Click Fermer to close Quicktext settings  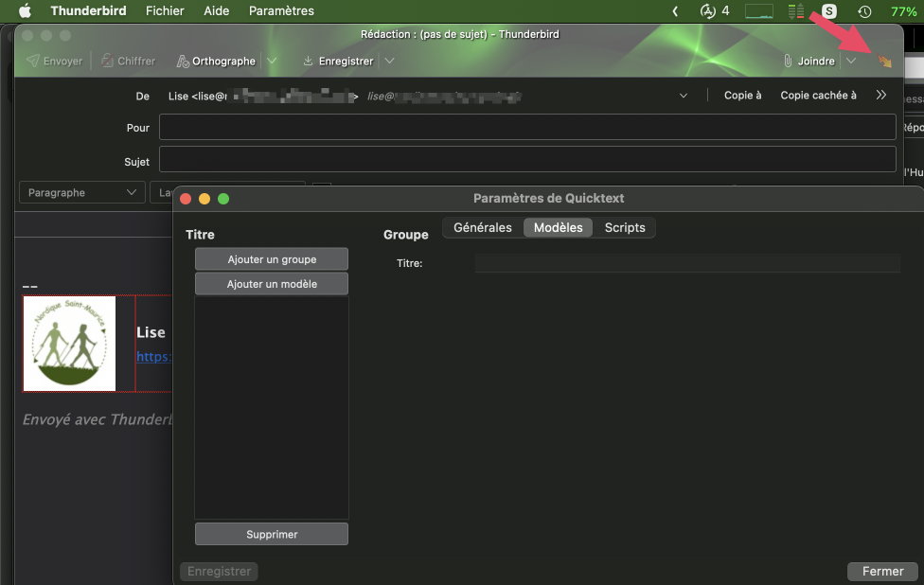[882, 572]
